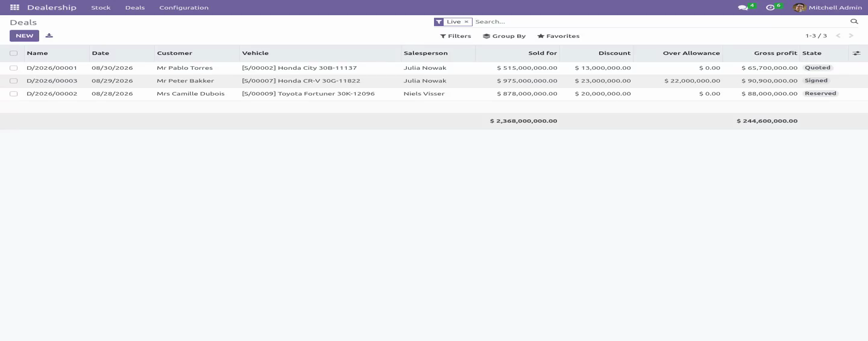Expand the Filters dropdown
Screen dimensions: 868x341
(456, 36)
